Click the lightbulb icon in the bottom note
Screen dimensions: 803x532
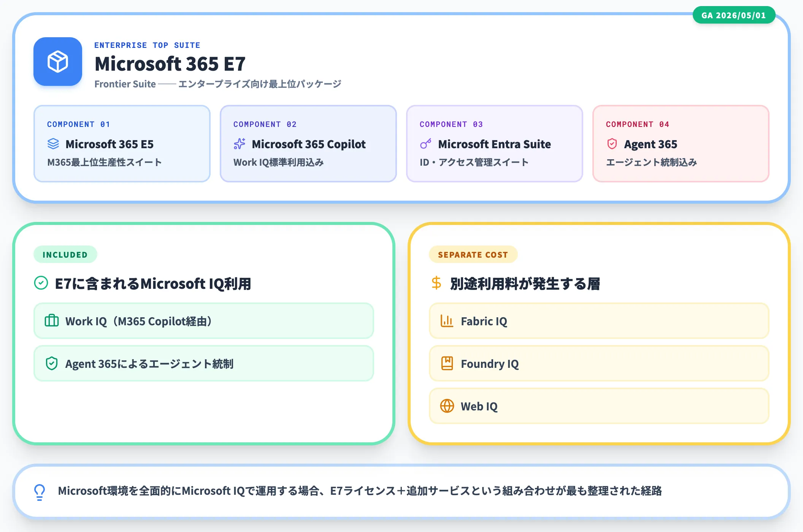40,492
